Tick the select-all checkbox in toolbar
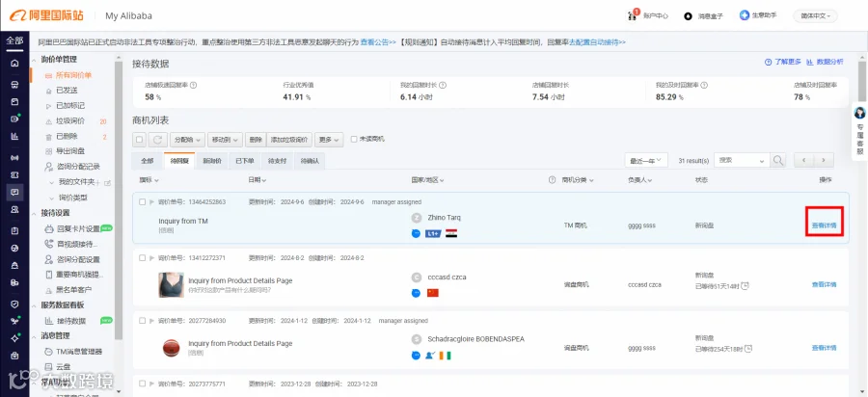868x397 pixels. [x=140, y=140]
